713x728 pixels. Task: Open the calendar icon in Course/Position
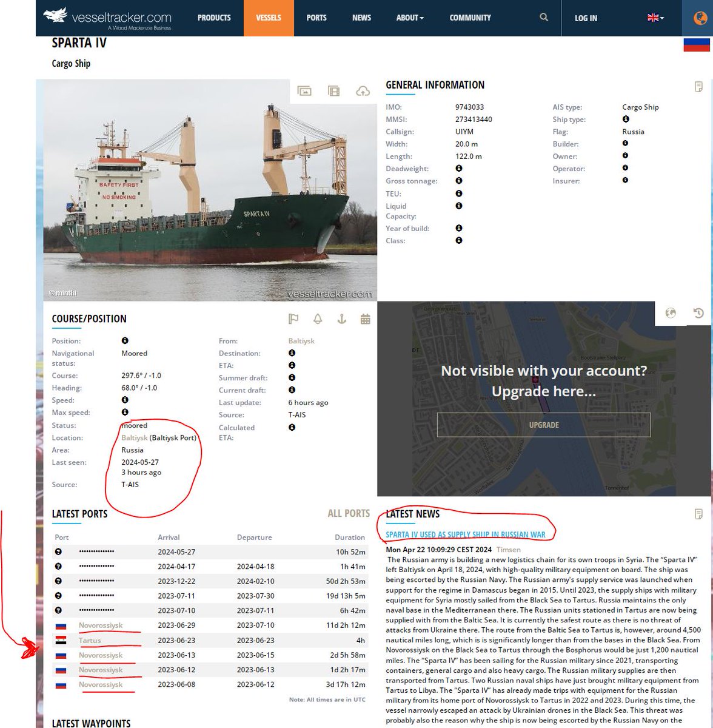[x=365, y=318]
